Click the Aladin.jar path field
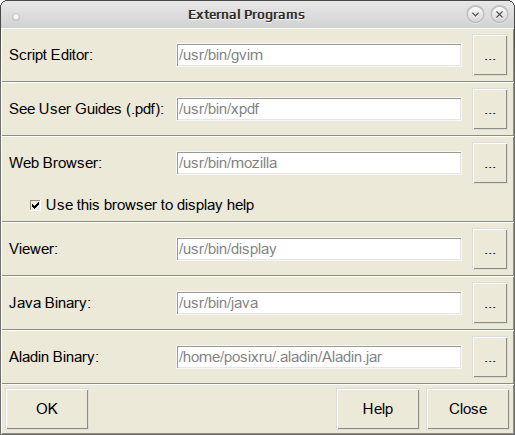Image resolution: width=515 pixels, height=435 pixels. tap(319, 357)
